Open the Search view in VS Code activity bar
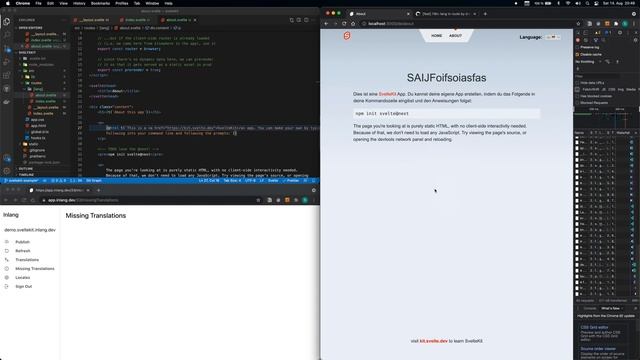This screenshot has height=360, width=640. [x=7, y=35]
